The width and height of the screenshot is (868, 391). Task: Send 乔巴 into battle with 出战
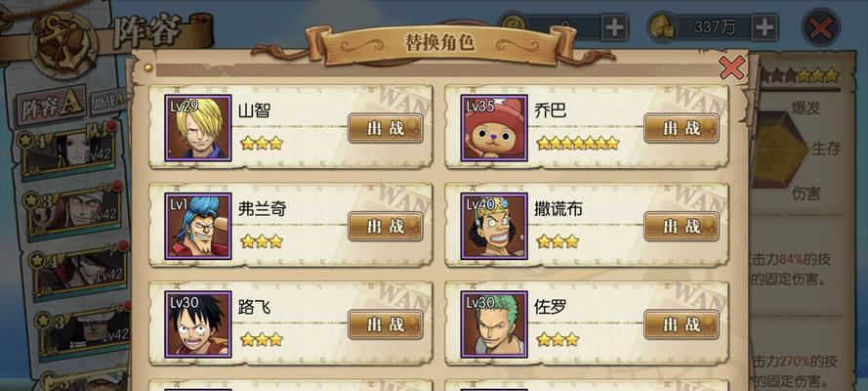point(682,128)
